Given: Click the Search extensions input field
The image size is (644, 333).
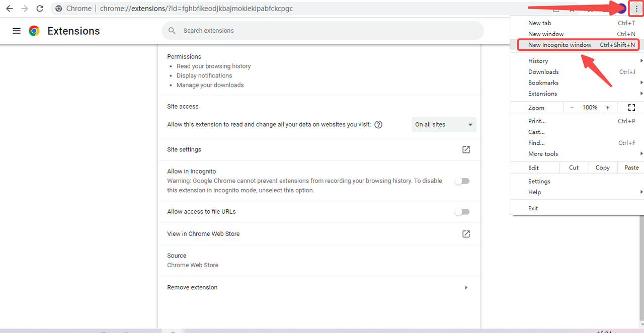Looking at the screenshot, I should 322,31.
